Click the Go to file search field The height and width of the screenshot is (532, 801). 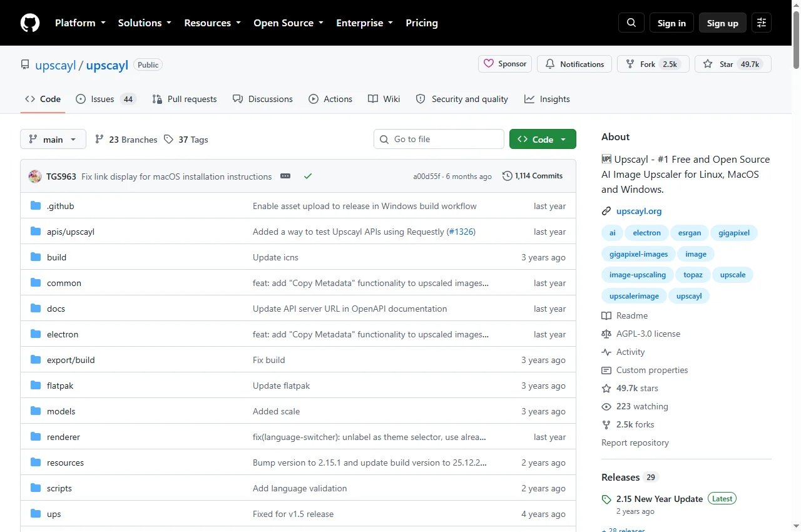(x=439, y=139)
